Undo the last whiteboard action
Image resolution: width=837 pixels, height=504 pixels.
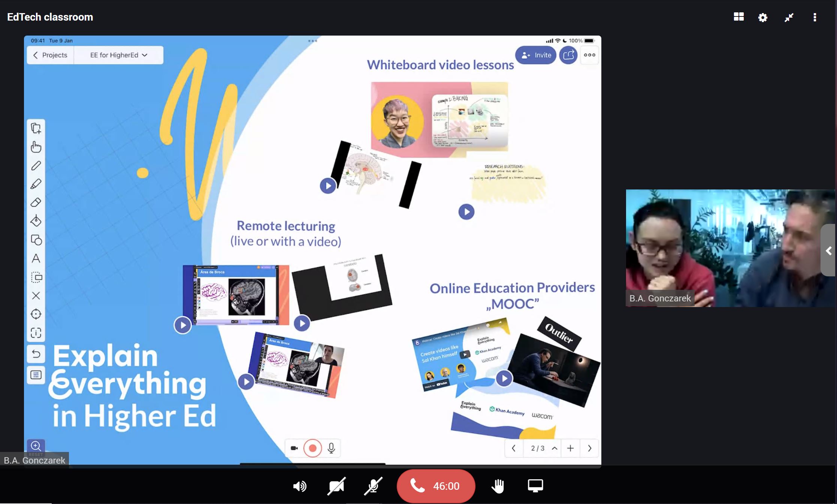pos(36,354)
